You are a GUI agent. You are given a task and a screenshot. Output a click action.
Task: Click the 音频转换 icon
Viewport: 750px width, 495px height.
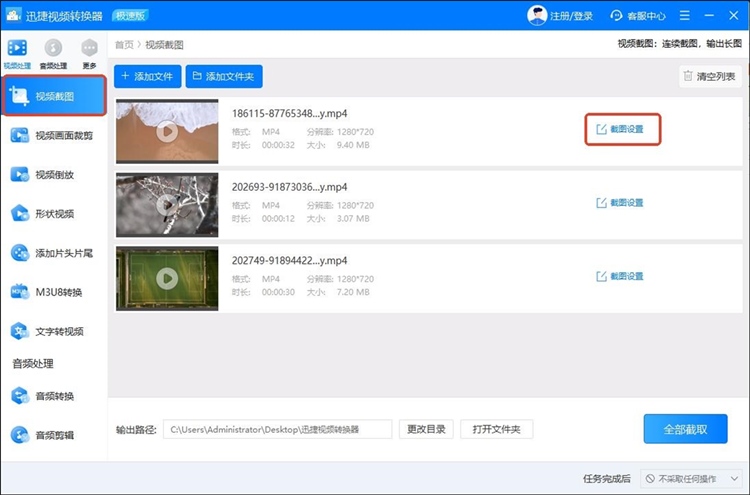(20, 396)
